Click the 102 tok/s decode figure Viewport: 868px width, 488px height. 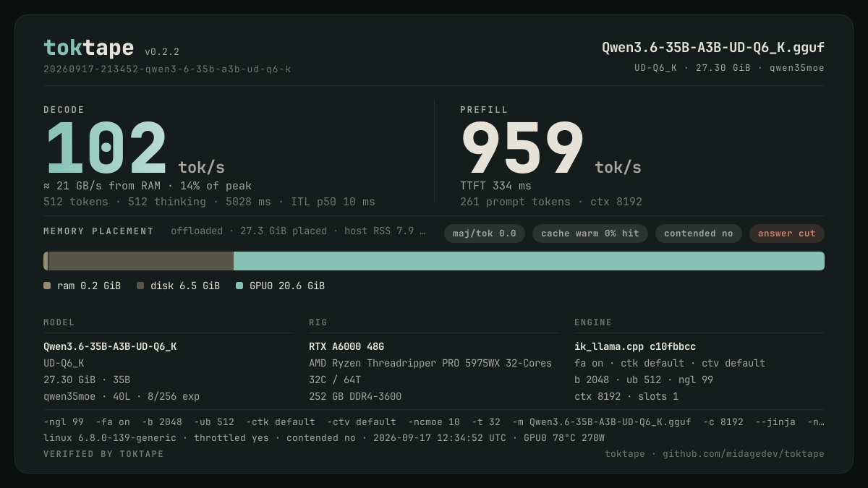[135, 149]
